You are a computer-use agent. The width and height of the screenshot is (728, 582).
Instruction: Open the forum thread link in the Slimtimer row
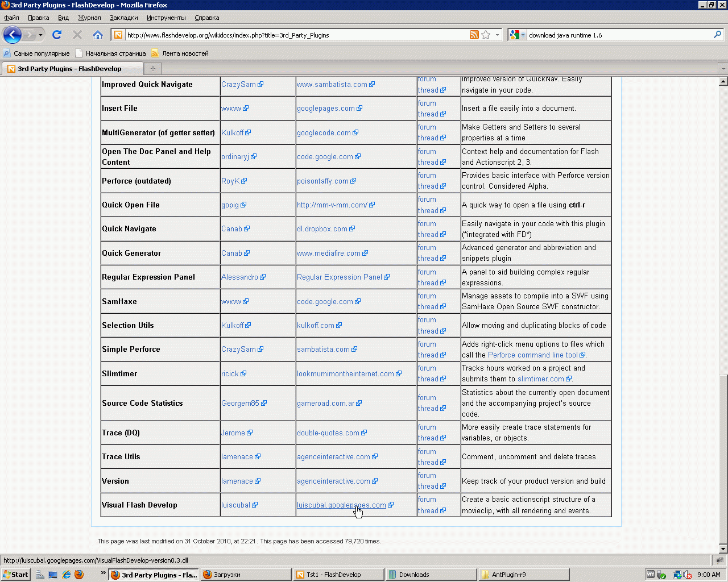pyautogui.click(x=432, y=374)
